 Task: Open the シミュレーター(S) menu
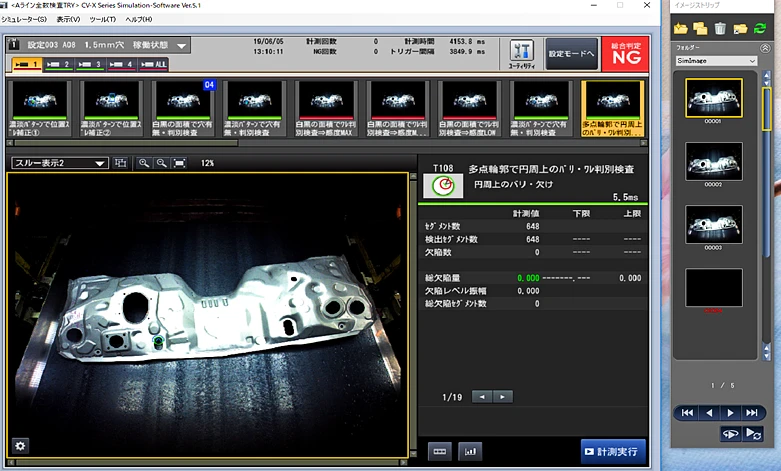(24, 19)
